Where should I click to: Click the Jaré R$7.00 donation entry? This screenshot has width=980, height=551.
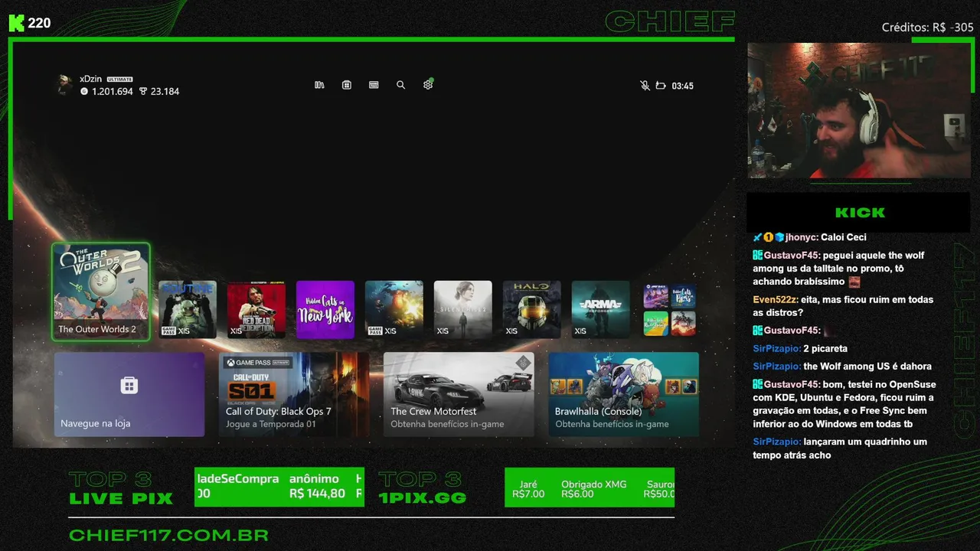click(528, 489)
